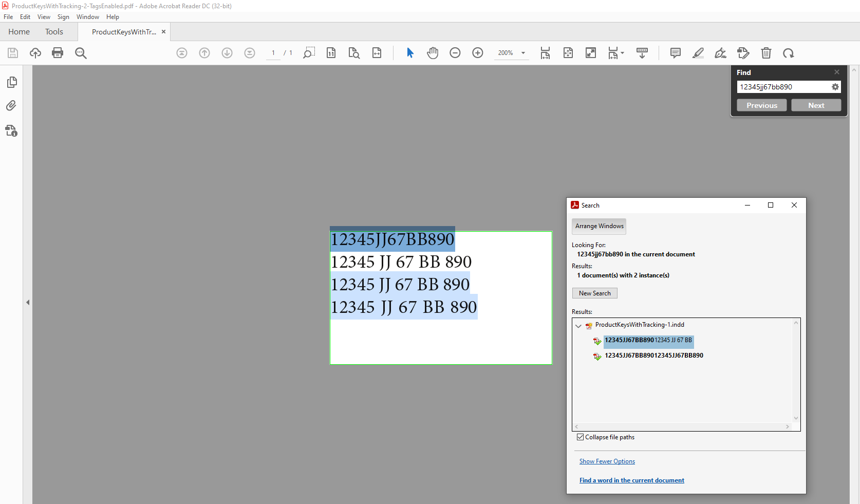Open the Page Thumbnails sidebar panel

click(x=11, y=82)
